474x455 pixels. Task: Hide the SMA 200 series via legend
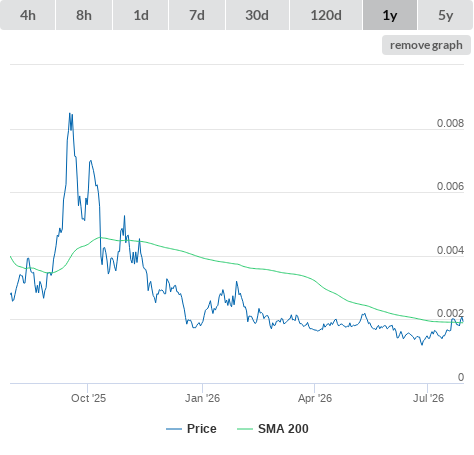(x=273, y=429)
